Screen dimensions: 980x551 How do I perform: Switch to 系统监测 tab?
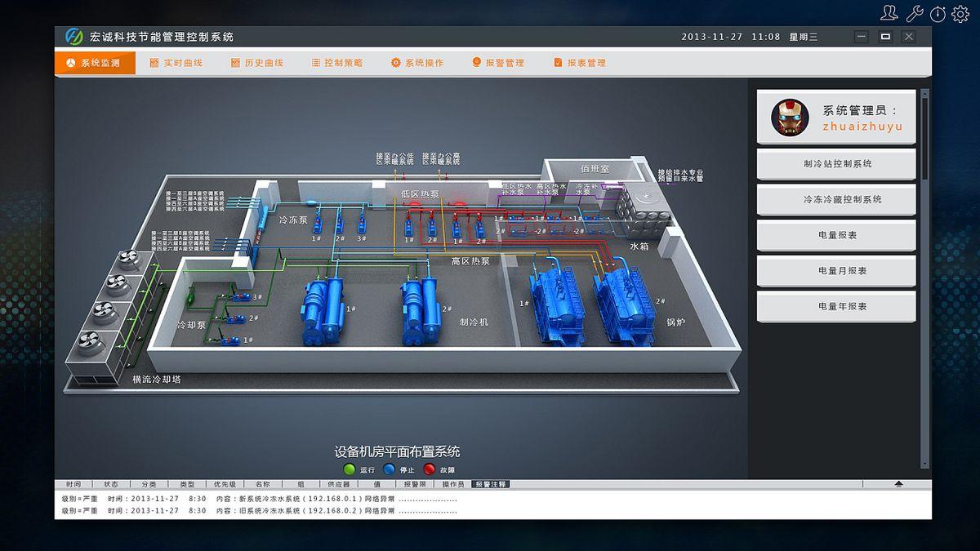point(95,63)
